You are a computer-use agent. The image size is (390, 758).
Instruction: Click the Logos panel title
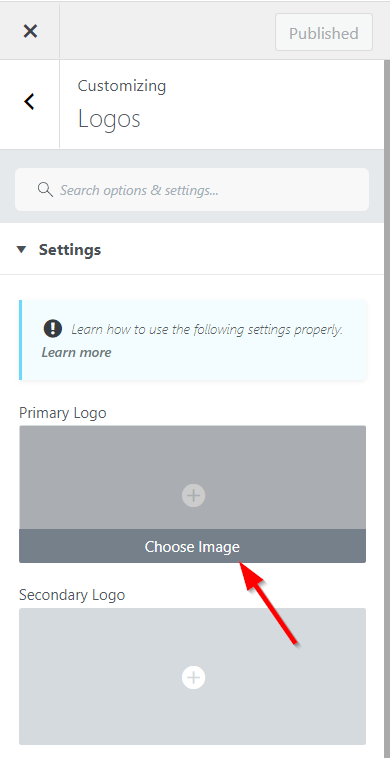pos(109,118)
